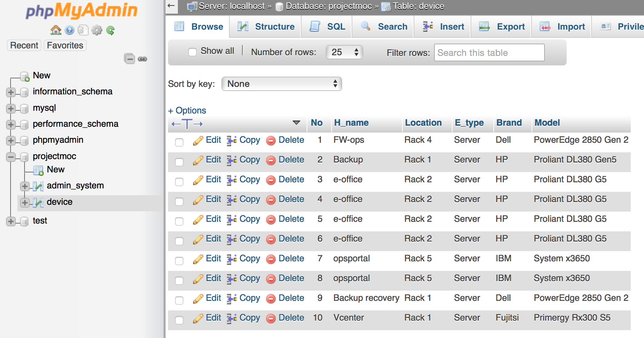Toggle the Show all checkbox

point(193,52)
